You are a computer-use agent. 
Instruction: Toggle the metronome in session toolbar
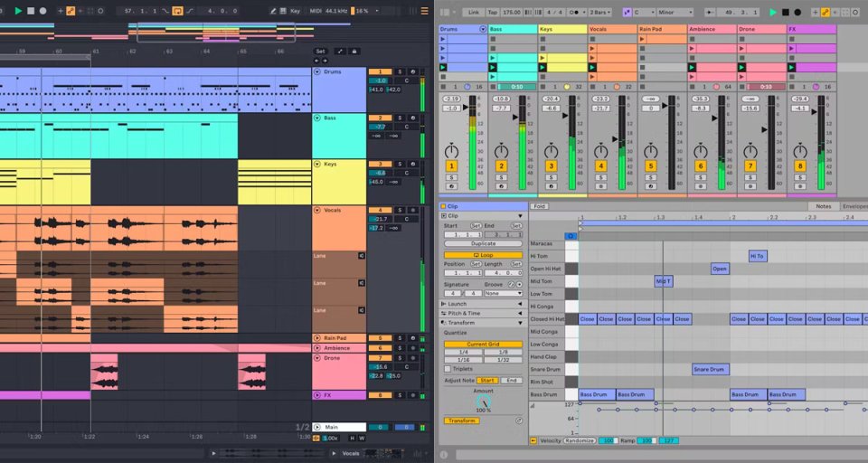pos(575,12)
